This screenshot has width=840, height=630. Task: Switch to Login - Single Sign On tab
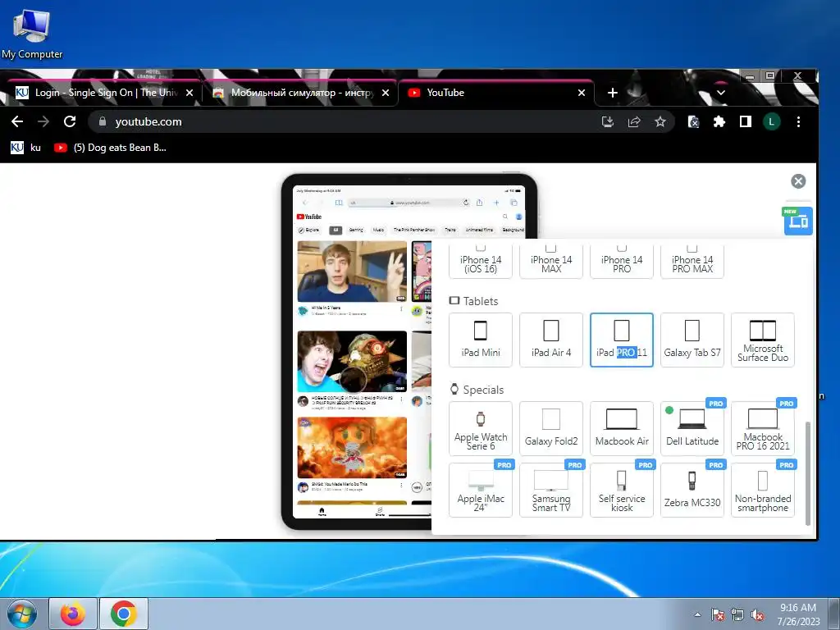pyautogui.click(x=101, y=93)
